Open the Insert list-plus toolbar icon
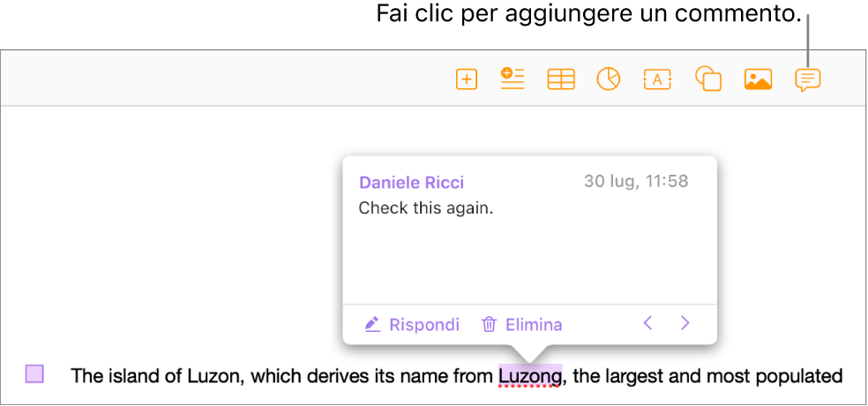 coord(513,78)
